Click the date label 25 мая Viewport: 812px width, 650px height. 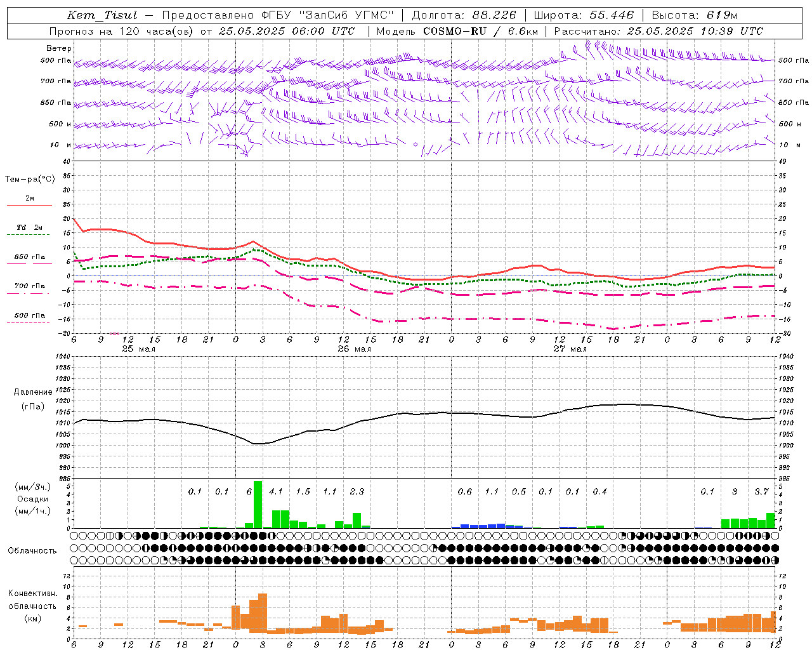pos(138,349)
